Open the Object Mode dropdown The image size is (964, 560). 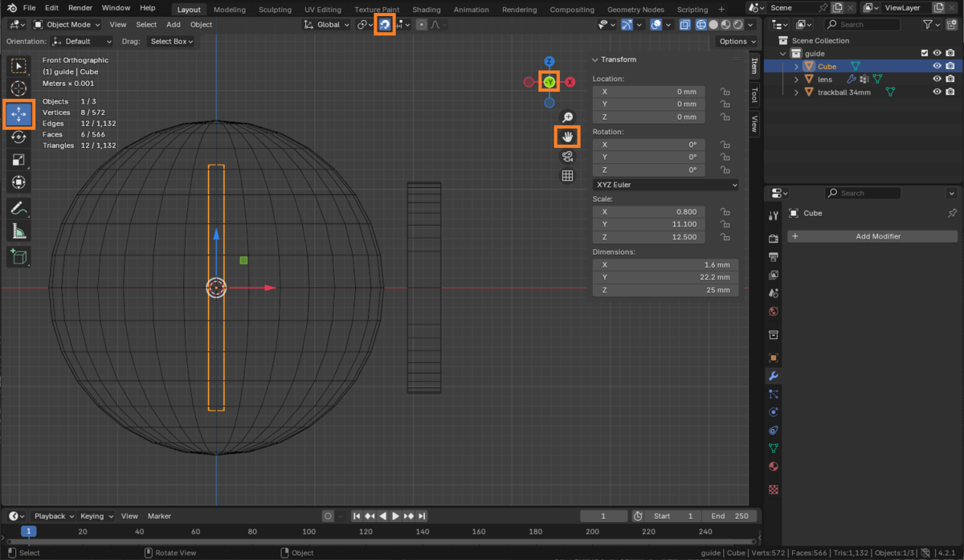(x=67, y=25)
